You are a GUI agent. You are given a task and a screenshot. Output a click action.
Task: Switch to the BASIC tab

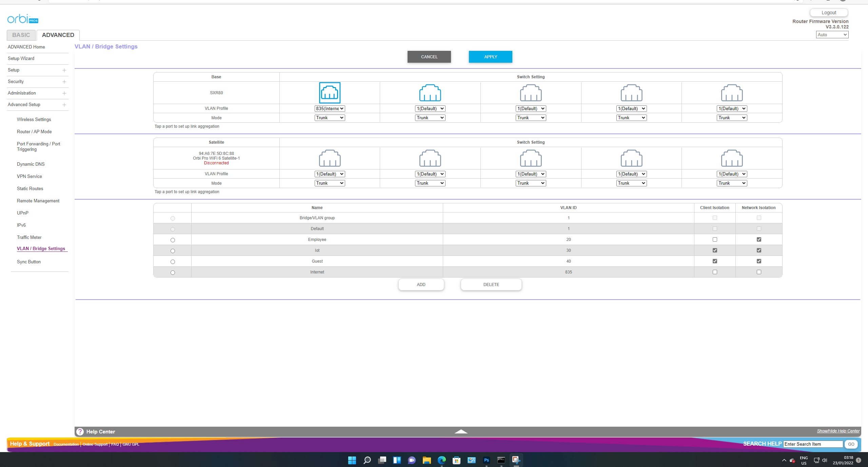click(x=21, y=35)
